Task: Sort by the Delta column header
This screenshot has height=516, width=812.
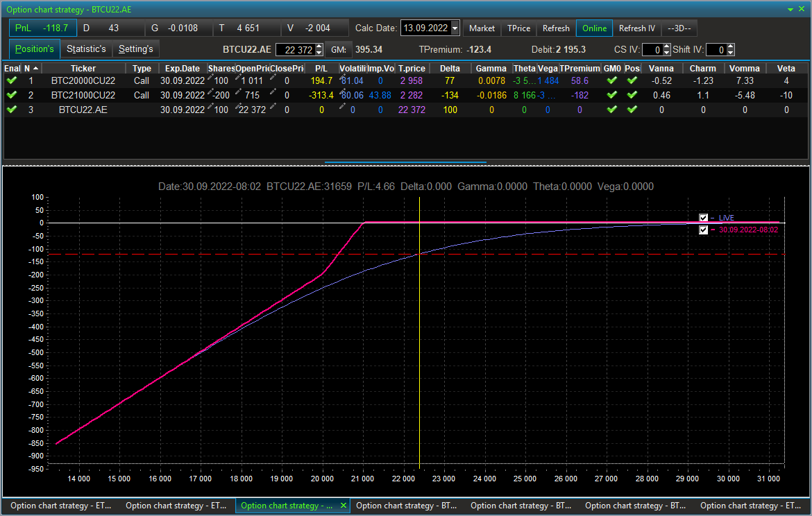Action: [x=450, y=69]
